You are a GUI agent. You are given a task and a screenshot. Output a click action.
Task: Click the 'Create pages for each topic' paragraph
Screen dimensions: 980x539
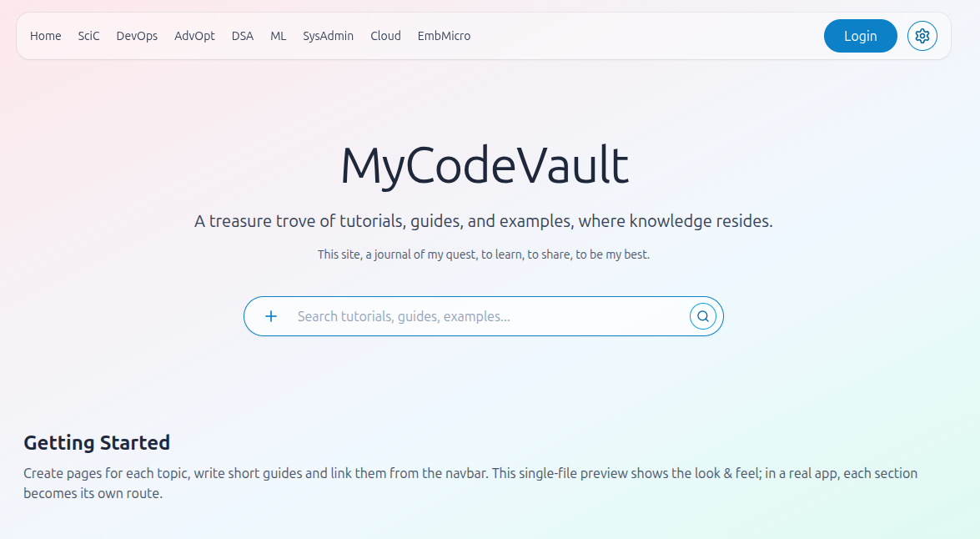(470, 483)
